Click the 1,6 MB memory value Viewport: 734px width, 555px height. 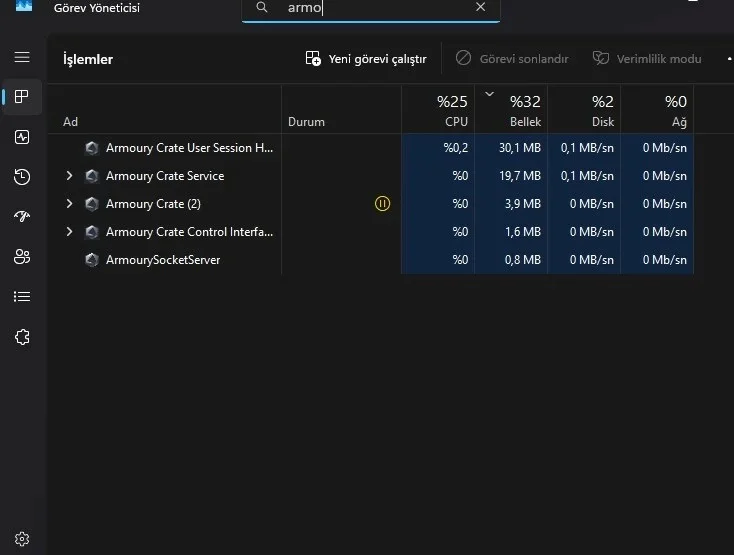click(x=523, y=232)
